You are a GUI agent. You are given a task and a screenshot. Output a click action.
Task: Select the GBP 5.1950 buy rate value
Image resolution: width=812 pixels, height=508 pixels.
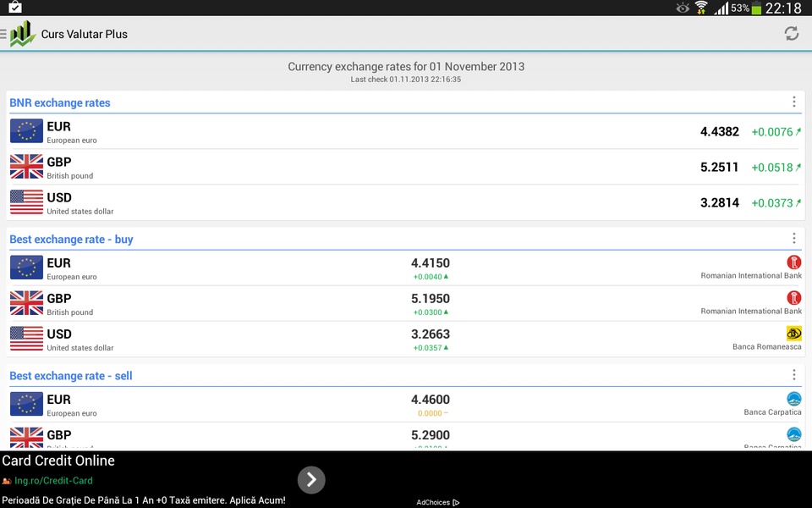coord(431,299)
